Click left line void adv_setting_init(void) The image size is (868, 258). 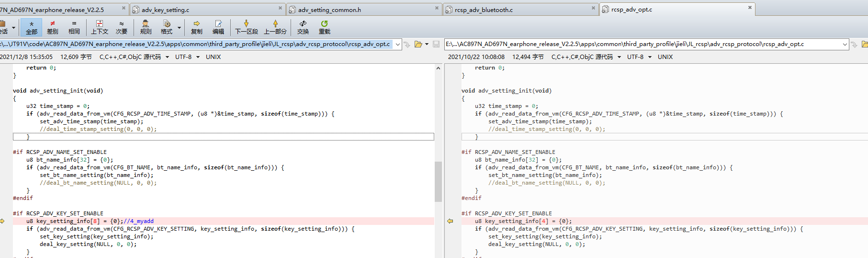[x=58, y=91]
